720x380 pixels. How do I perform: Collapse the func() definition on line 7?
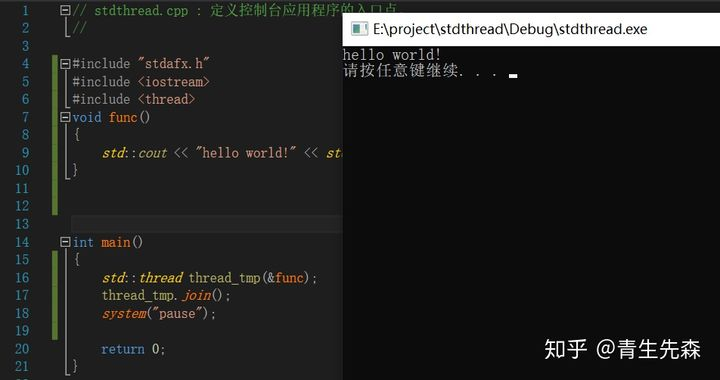pyautogui.click(x=65, y=117)
